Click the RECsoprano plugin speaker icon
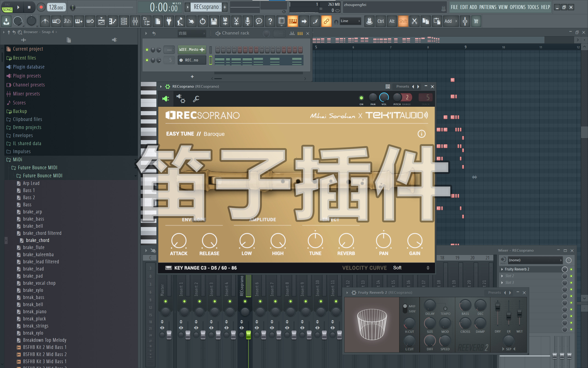588x368 pixels. (x=166, y=99)
